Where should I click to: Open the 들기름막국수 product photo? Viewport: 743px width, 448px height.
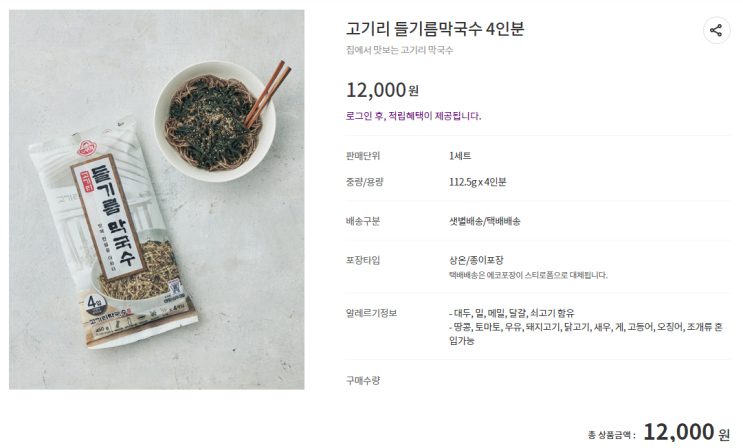click(157, 200)
